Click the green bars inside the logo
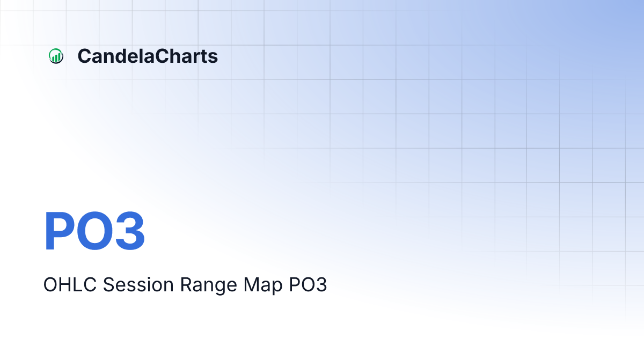 pos(56,56)
